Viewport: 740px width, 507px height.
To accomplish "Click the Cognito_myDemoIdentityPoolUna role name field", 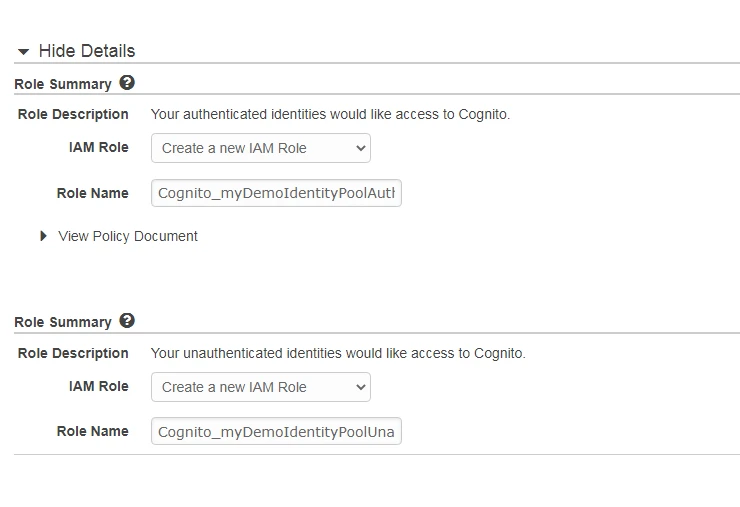I will (x=276, y=432).
